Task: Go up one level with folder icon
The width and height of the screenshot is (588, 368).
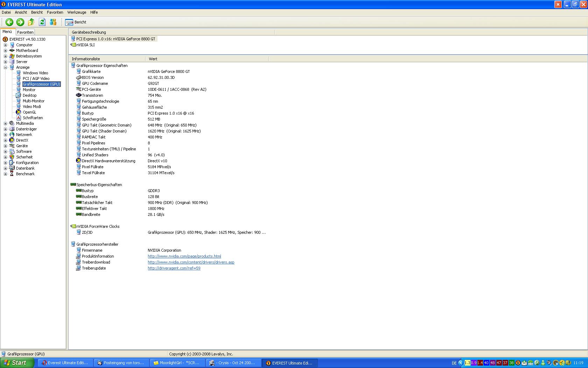Action: (x=31, y=22)
